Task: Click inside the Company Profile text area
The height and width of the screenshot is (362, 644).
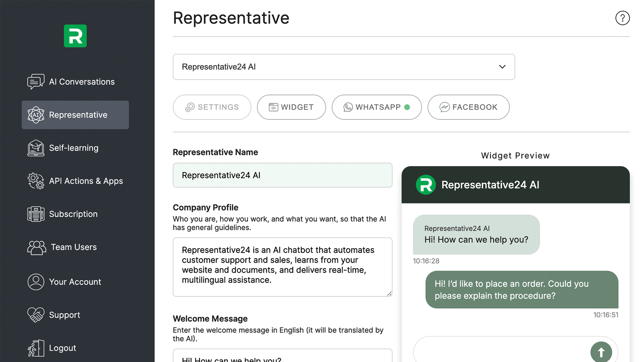Action: (283, 267)
